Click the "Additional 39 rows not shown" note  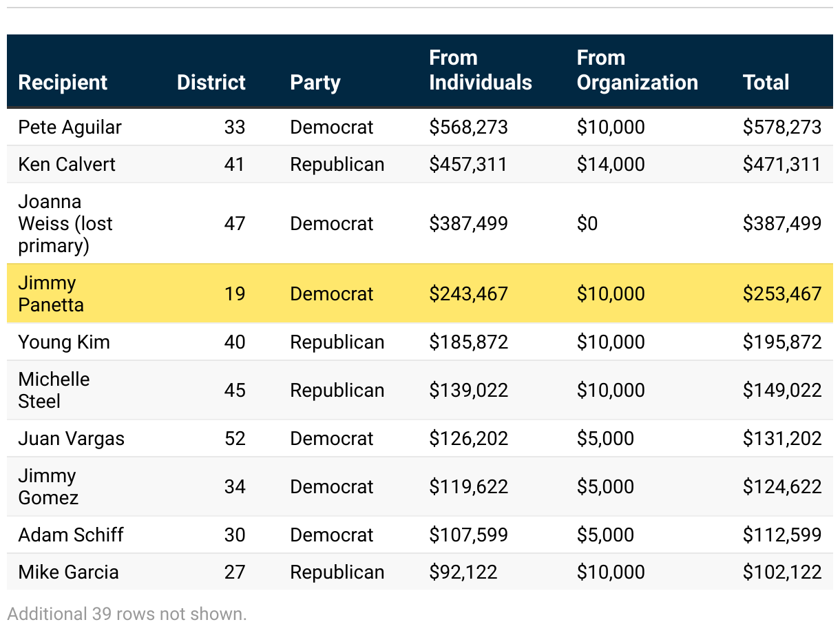pos(127,614)
